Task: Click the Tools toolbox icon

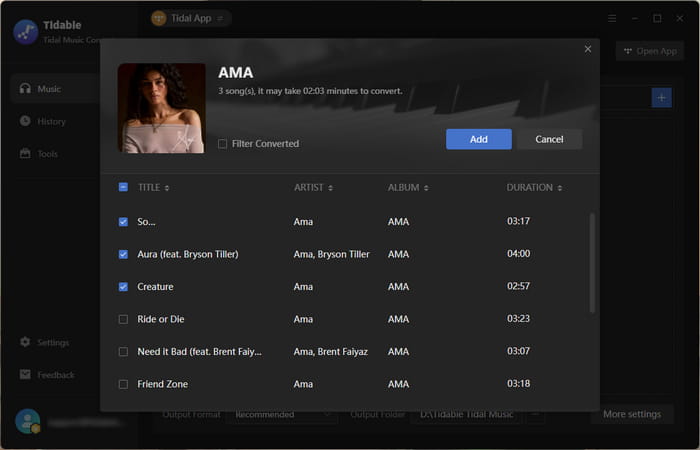Action: pos(25,154)
